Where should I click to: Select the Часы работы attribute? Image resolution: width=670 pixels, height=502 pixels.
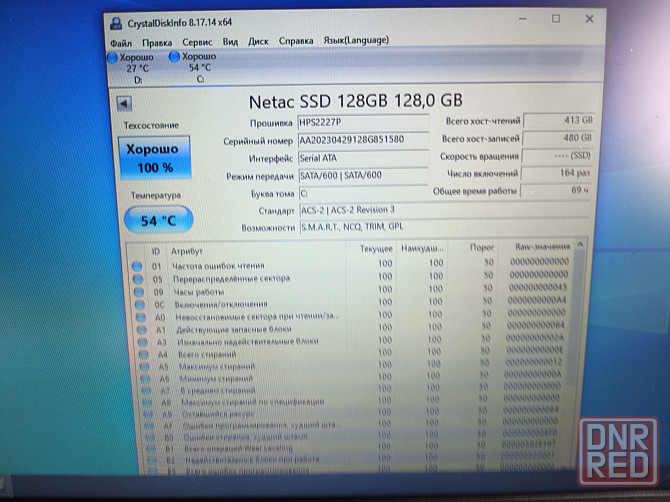point(199,292)
